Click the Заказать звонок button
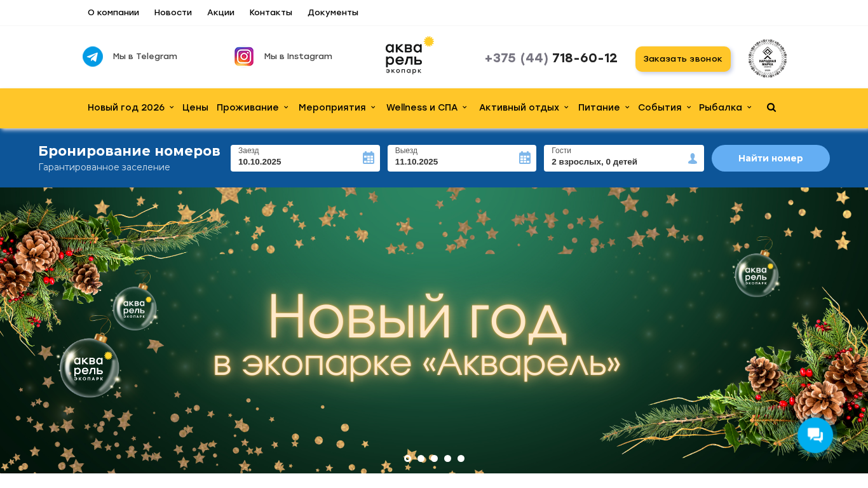This screenshot has width=868, height=488. tap(683, 59)
